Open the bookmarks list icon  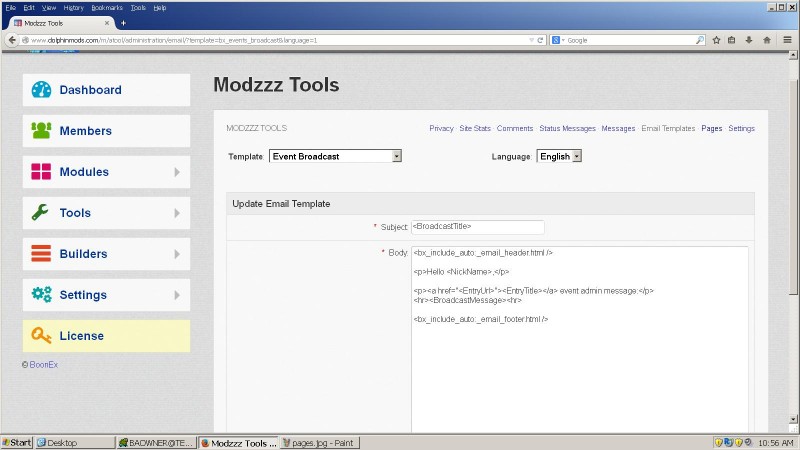click(x=732, y=40)
